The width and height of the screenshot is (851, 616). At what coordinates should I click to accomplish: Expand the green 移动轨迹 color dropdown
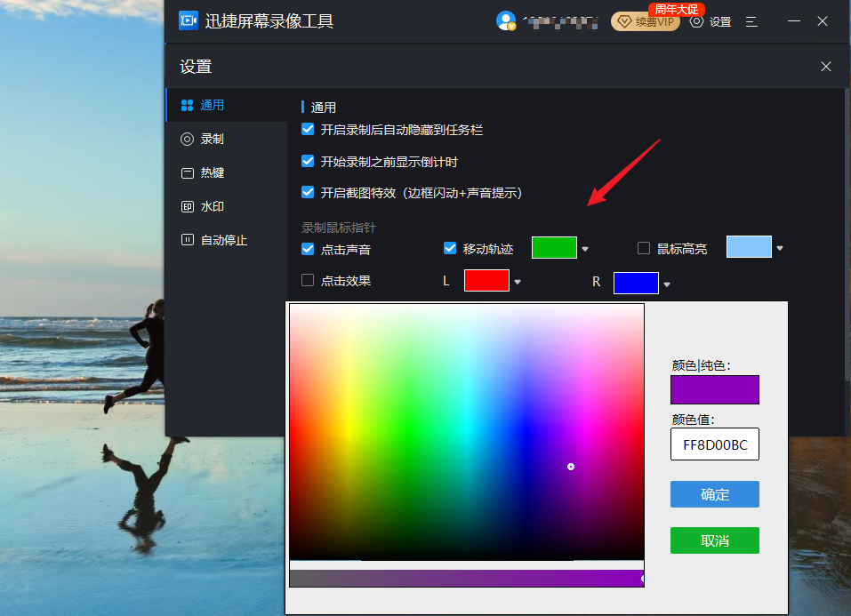coord(585,250)
